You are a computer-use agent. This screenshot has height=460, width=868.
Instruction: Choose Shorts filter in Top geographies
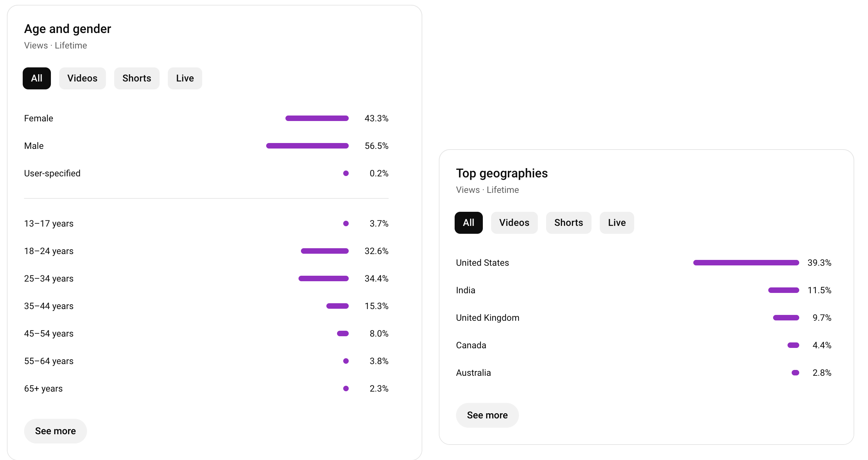click(568, 223)
